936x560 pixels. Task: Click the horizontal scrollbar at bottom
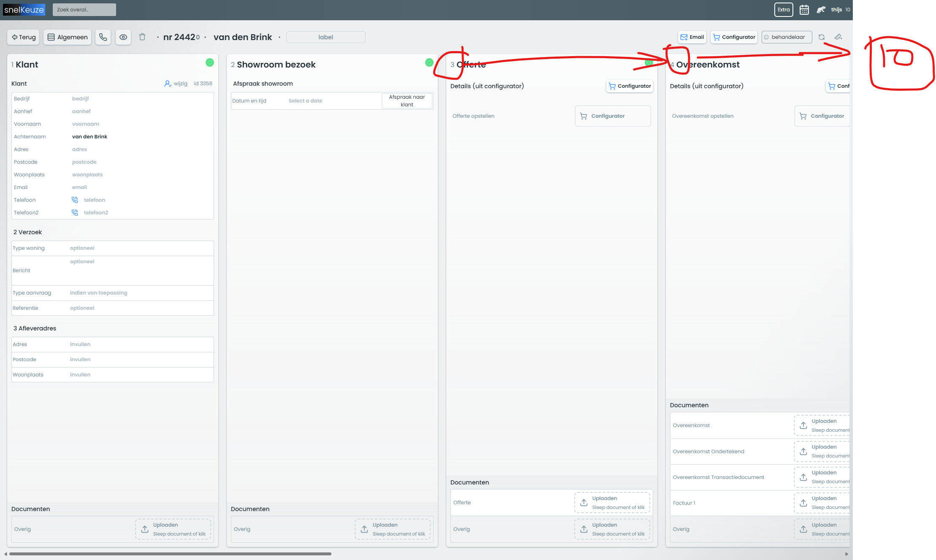coord(170,554)
